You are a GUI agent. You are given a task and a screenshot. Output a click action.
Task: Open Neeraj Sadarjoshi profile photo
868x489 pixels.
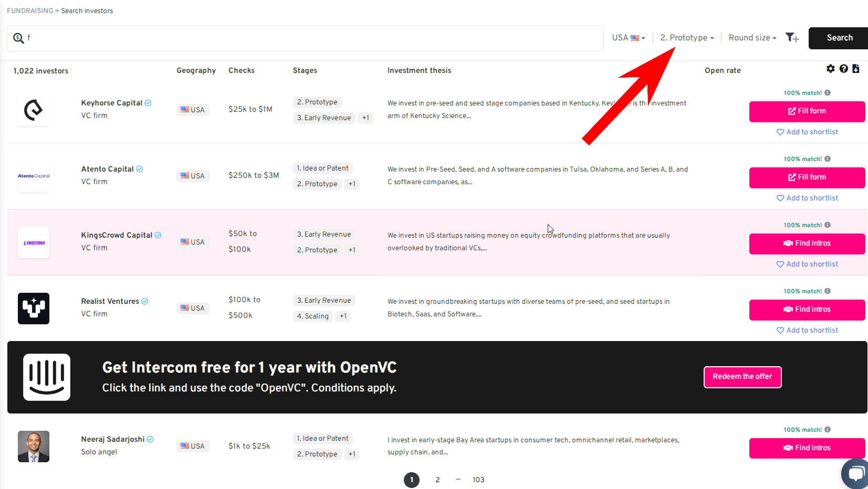pyautogui.click(x=34, y=447)
